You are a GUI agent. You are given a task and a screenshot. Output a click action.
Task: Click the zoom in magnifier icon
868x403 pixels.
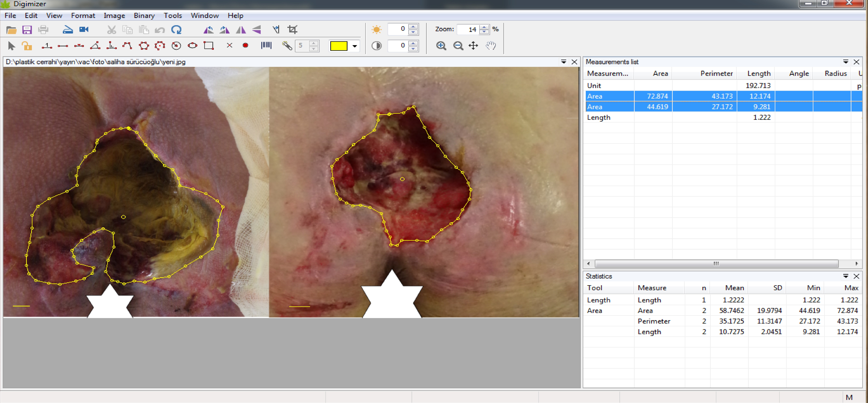tap(441, 46)
